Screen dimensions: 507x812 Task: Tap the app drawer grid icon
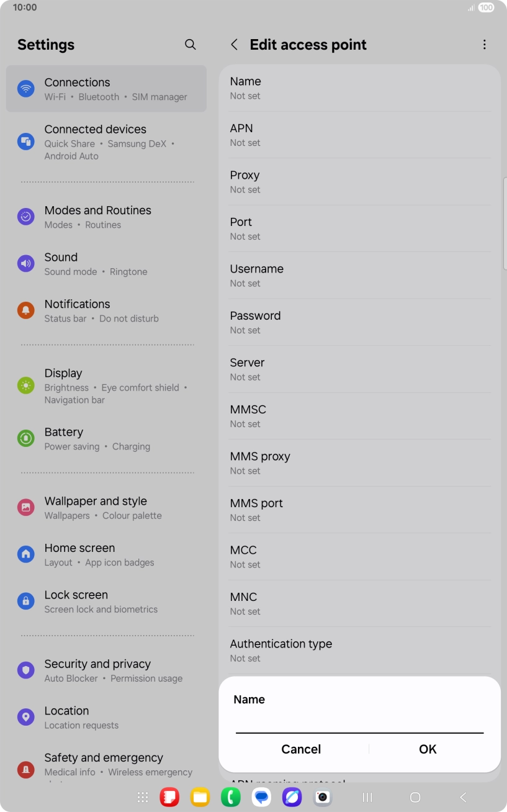[x=142, y=797]
